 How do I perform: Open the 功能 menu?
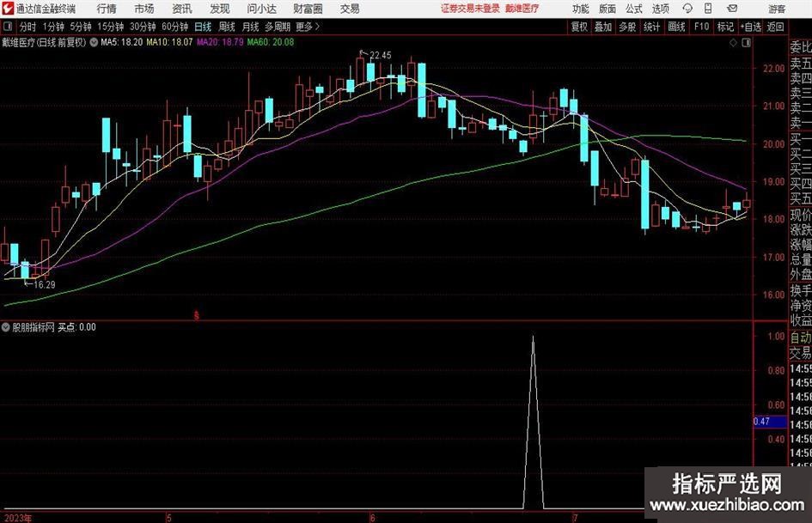pyautogui.click(x=581, y=9)
